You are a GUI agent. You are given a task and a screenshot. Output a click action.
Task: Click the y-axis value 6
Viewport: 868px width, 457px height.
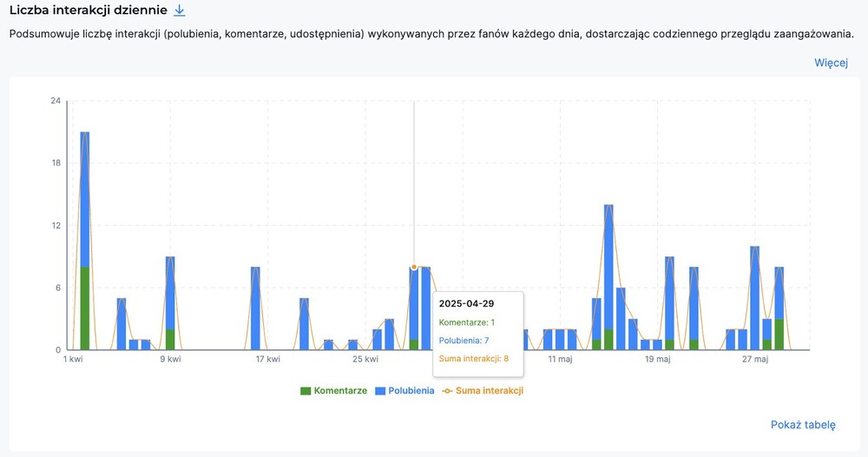coord(57,288)
